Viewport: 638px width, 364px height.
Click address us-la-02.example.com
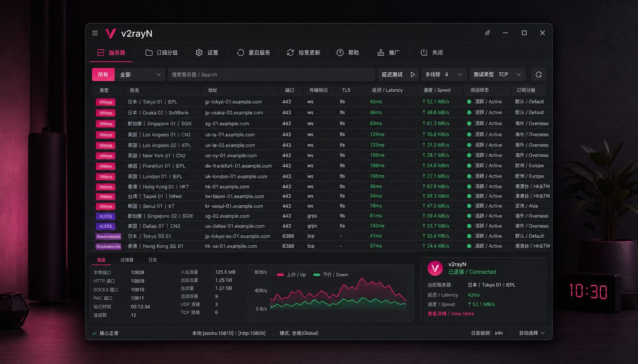point(230,145)
